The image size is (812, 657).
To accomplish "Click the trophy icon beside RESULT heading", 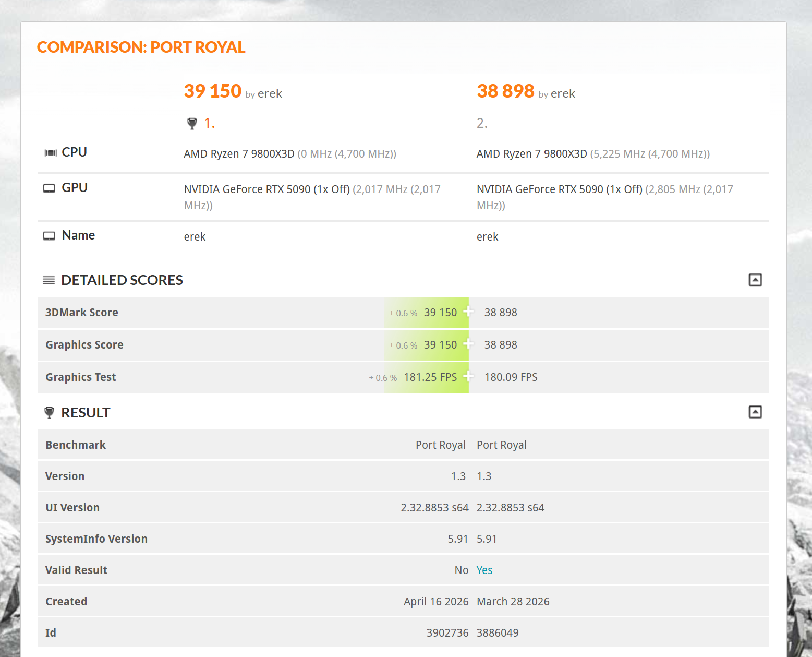I will (50, 413).
